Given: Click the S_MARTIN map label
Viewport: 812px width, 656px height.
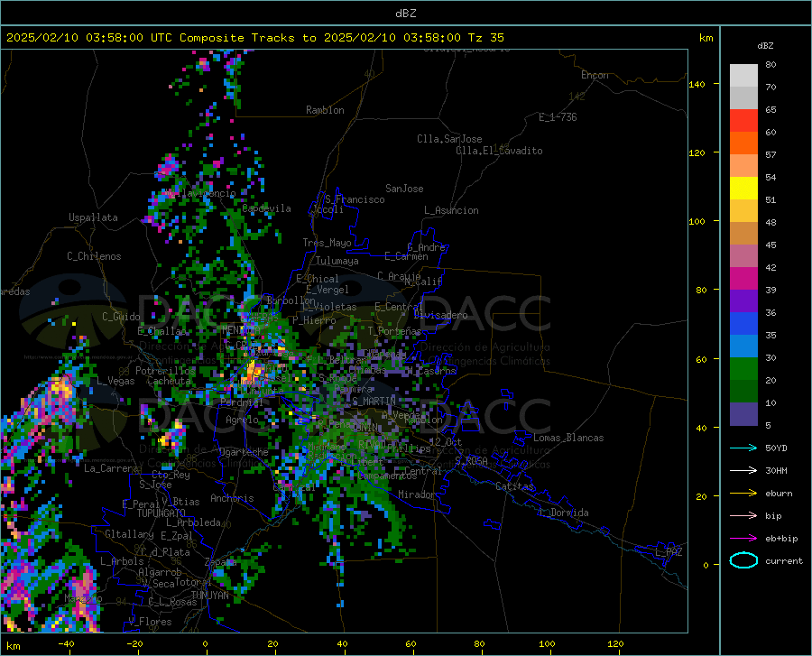Looking at the screenshot, I should pyautogui.click(x=374, y=402).
